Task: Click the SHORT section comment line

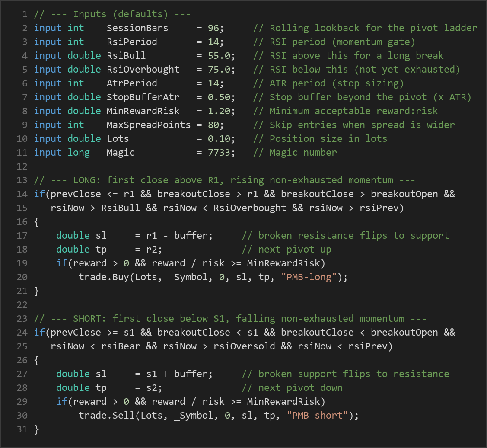Action: click(x=230, y=318)
